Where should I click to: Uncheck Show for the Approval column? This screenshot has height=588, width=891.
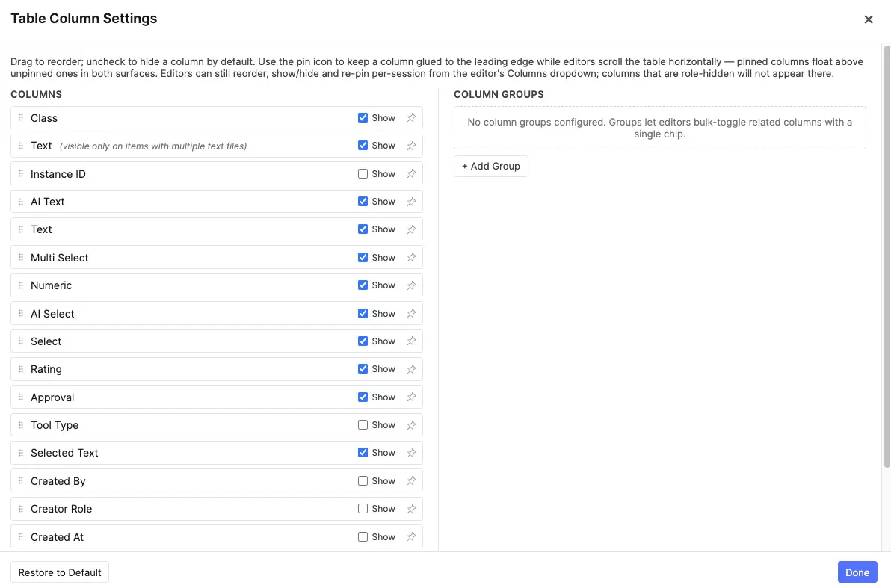(363, 397)
